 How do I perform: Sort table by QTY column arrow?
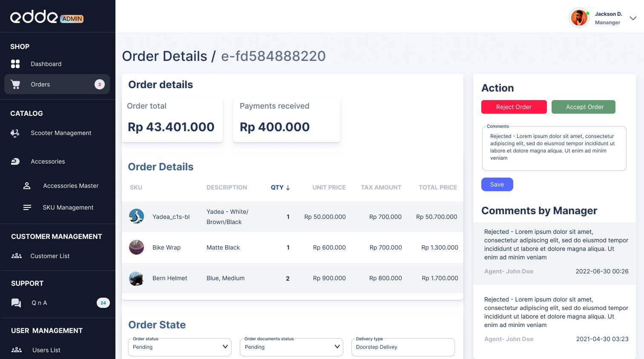coord(288,187)
